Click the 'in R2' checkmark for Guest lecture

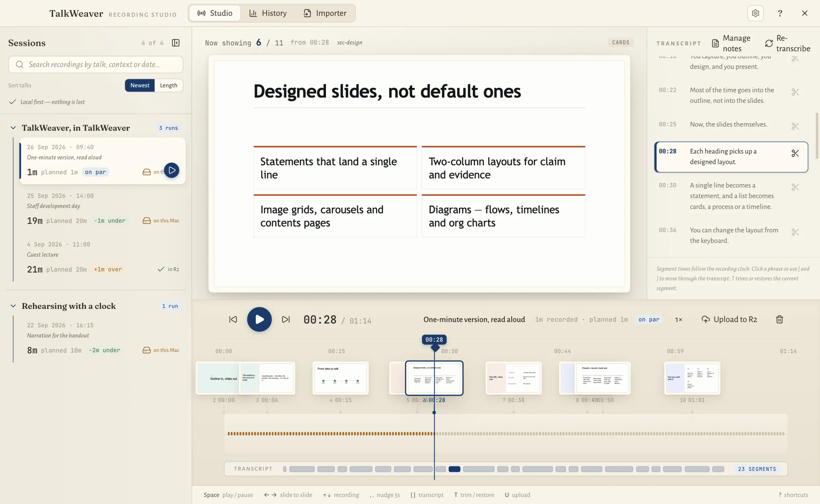[x=161, y=269]
